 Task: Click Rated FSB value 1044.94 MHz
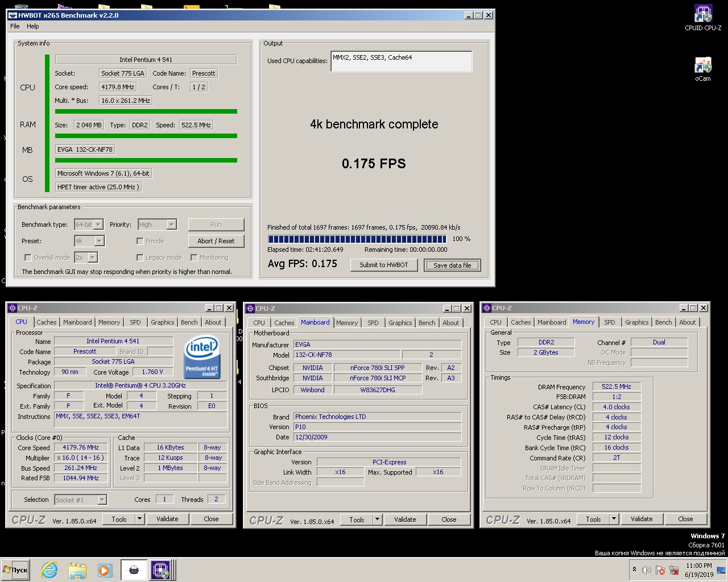(81, 479)
